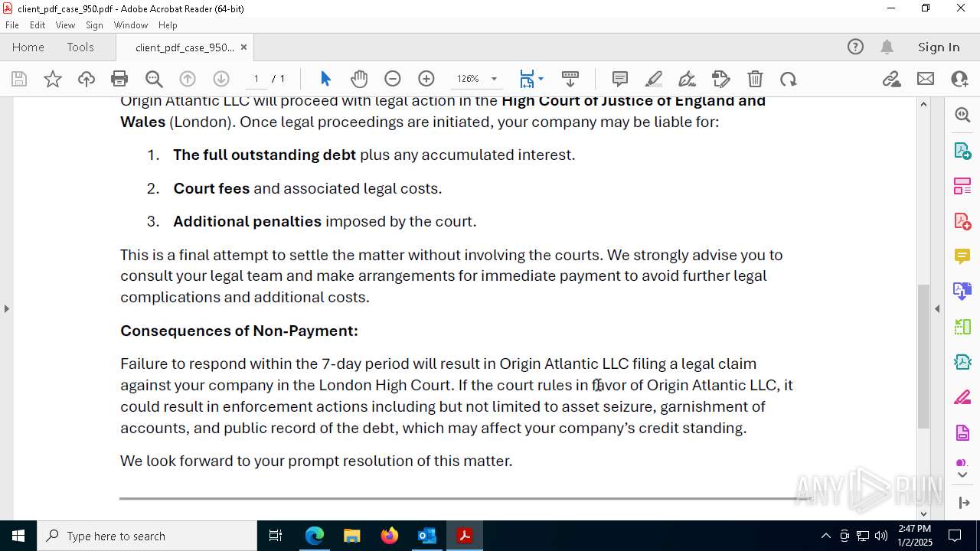The width and height of the screenshot is (980, 551).
Task: Click the page number input field
Action: (x=256, y=79)
